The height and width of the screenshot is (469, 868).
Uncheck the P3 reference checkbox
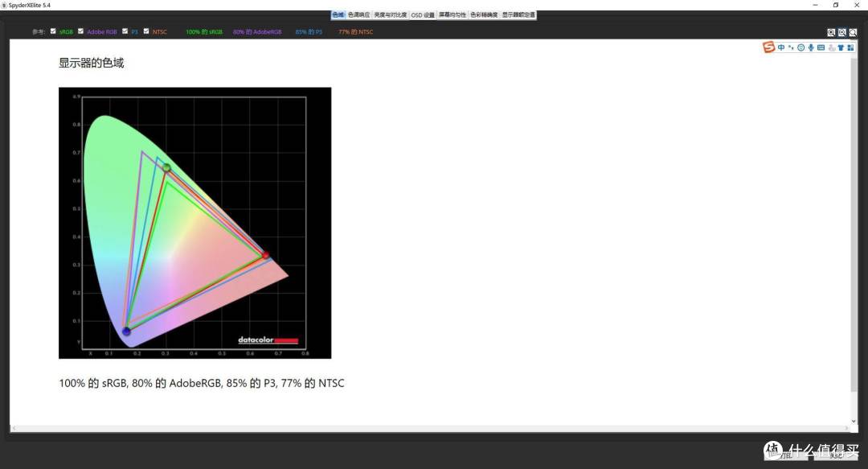pos(125,31)
